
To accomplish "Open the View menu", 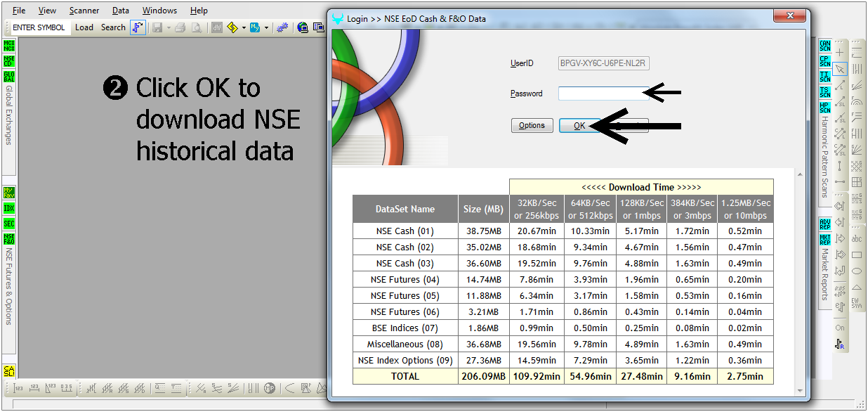I will pyautogui.click(x=47, y=11).
